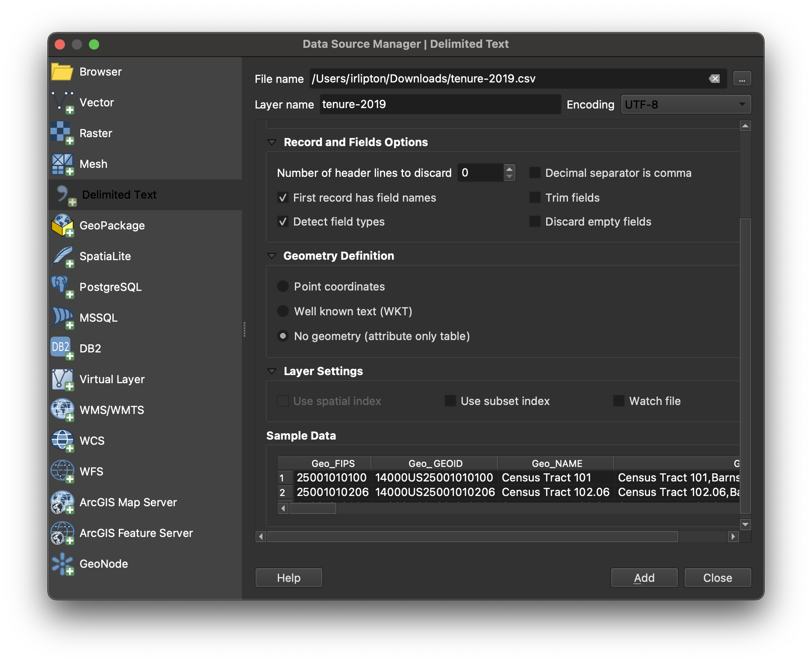Image resolution: width=812 pixels, height=663 pixels.
Task: Open the PostgreSQL elephant icon
Action: (x=62, y=287)
